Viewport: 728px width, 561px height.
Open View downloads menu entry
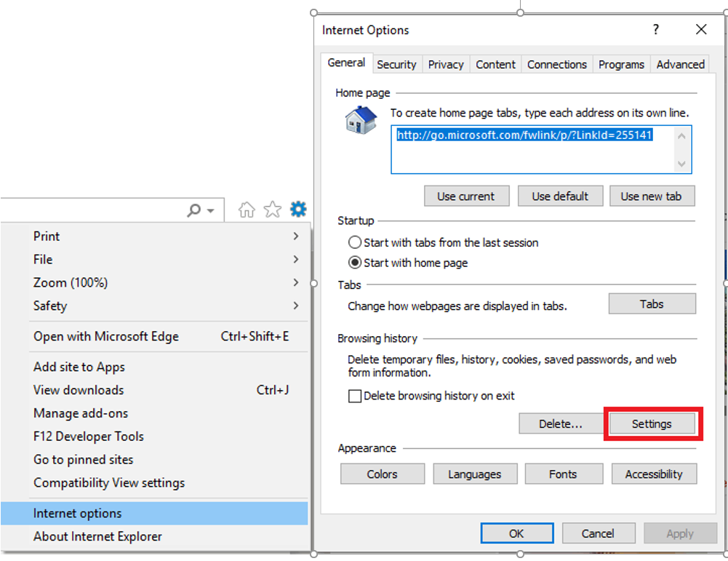pos(154,390)
